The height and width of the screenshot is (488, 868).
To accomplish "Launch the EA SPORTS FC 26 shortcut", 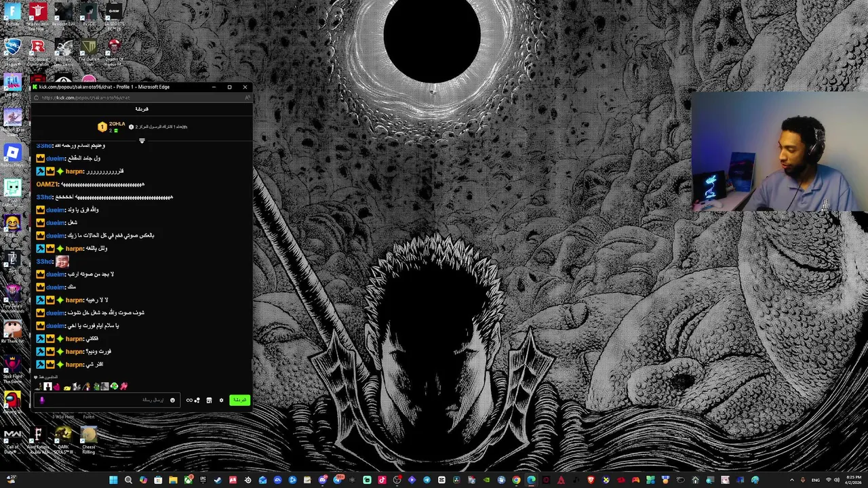I will (114, 15).
